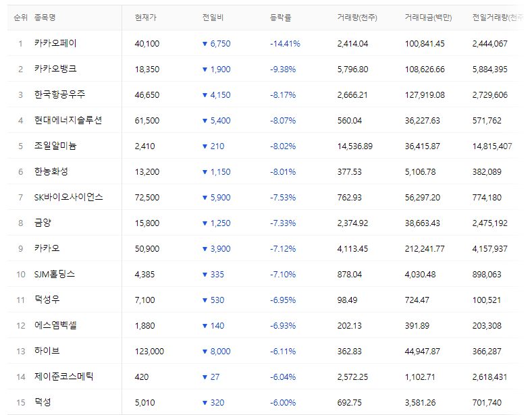Click the ▼ 1,900 change value
This screenshot has height=415, width=532.
217,69
